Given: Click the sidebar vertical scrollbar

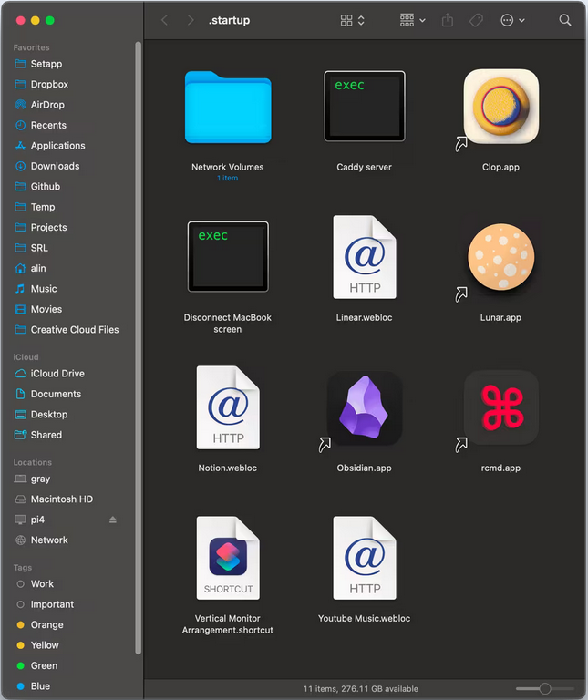Looking at the screenshot, I should tap(138, 348).
